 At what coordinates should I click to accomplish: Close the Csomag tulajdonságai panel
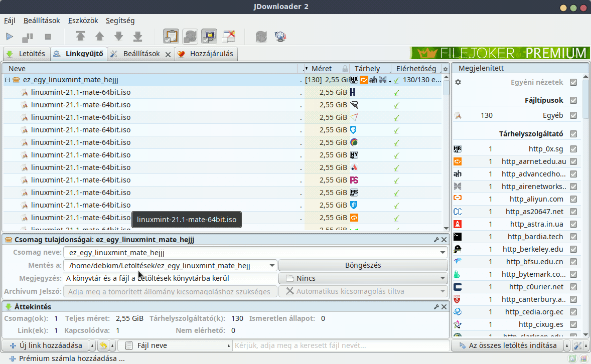click(444, 240)
